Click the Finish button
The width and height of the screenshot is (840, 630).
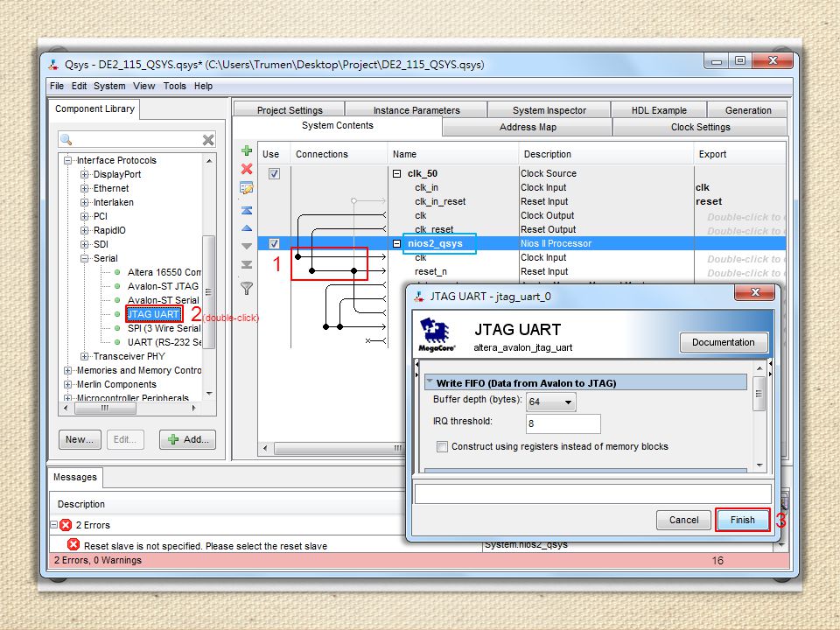[x=743, y=520]
